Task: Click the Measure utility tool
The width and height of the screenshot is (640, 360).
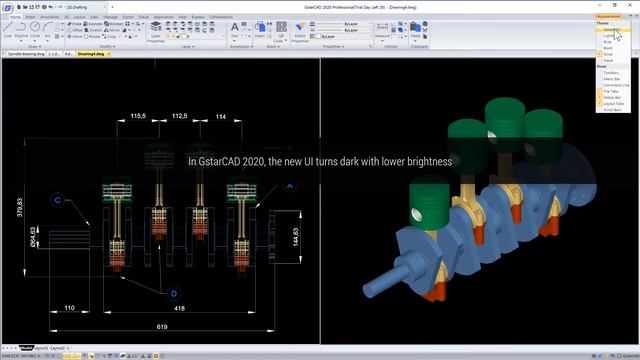Action: point(382,31)
